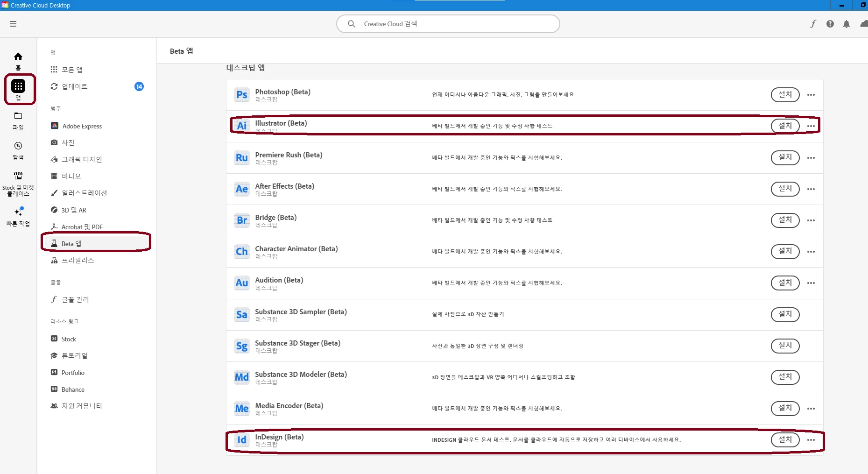Go to Home in the left rail
This screenshot has width=868, height=474.
click(18, 60)
